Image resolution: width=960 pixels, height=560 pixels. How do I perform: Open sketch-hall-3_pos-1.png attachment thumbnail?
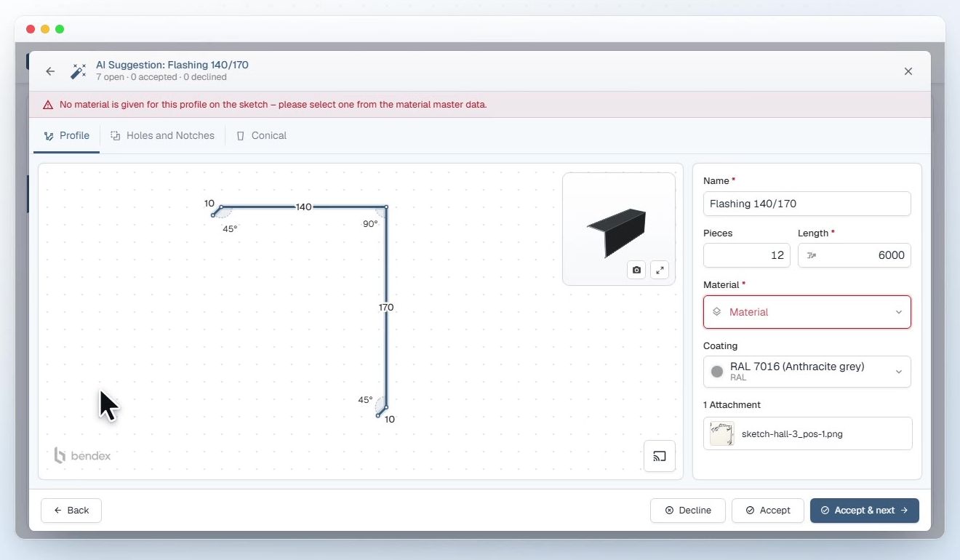click(x=722, y=434)
